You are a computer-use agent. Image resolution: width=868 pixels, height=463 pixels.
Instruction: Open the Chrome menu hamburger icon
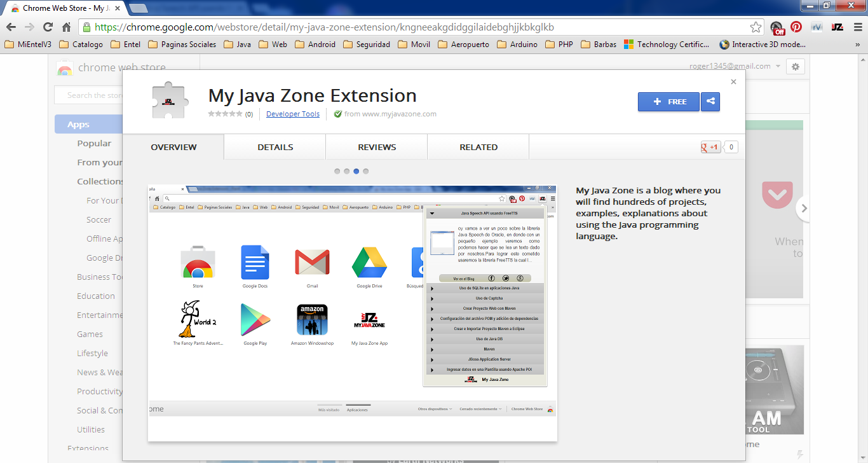point(857,28)
